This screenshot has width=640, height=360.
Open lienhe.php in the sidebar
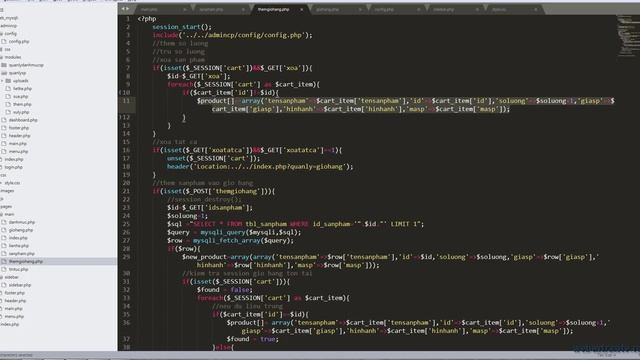(x=19, y=246)
